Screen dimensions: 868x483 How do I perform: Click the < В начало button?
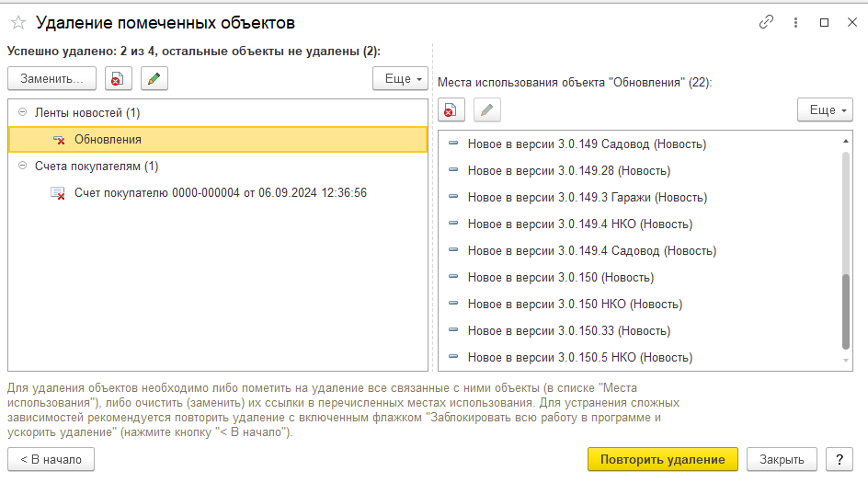coord(51,460)
